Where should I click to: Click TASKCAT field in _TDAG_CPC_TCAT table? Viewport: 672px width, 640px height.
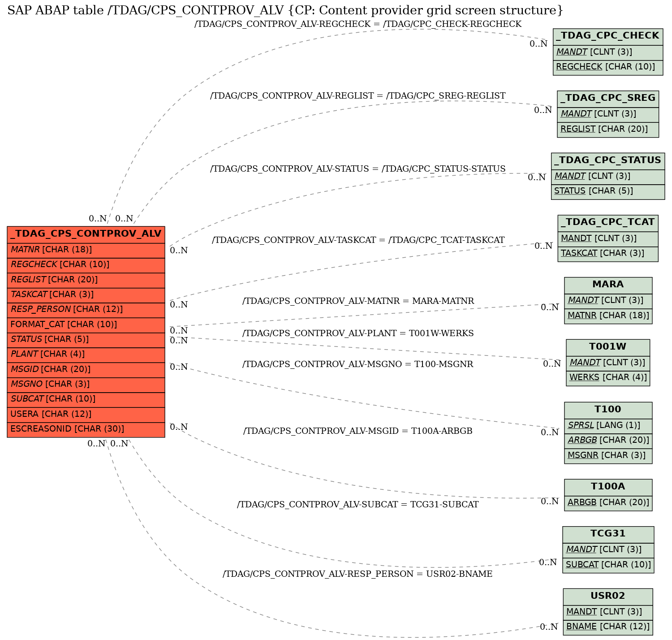(608, 254)
